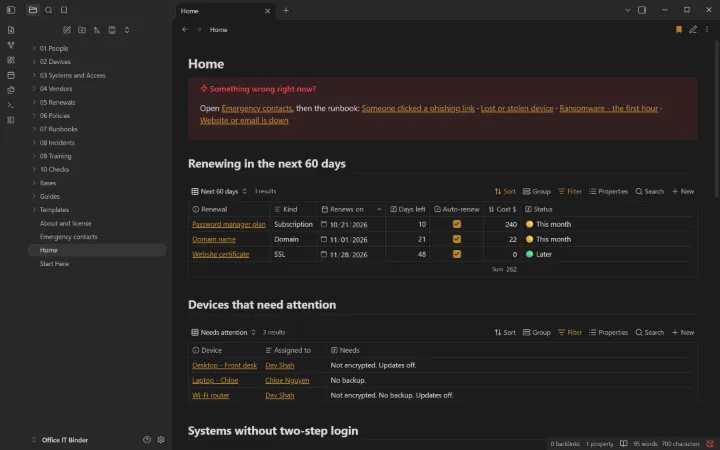Expand the 05 Renewals folder

[x=57, y=102]
